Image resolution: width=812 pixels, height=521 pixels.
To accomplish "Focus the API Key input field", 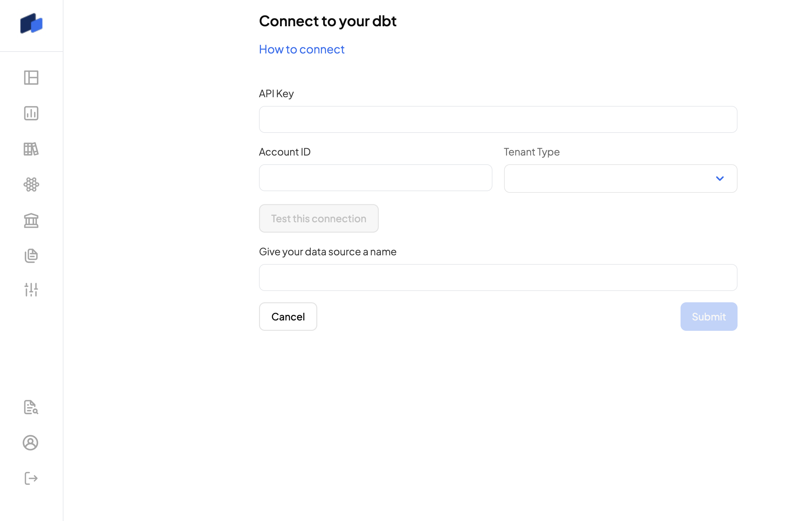I will click(x=498, y=120).
